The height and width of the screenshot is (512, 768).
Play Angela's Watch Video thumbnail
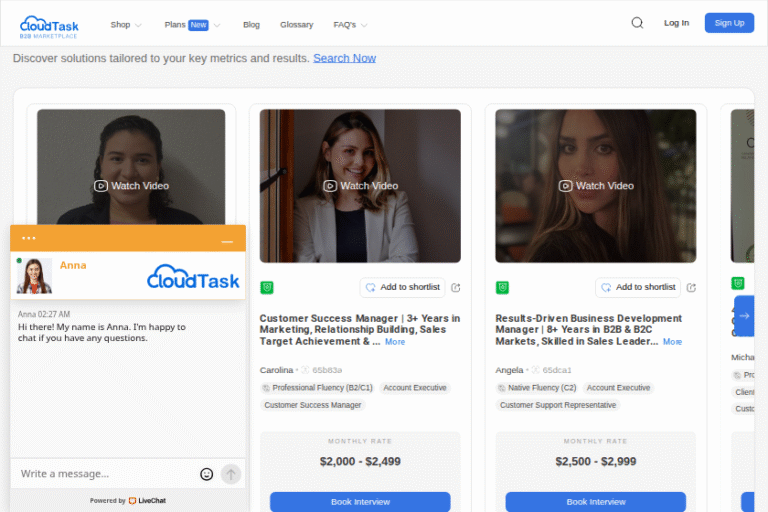596,185
